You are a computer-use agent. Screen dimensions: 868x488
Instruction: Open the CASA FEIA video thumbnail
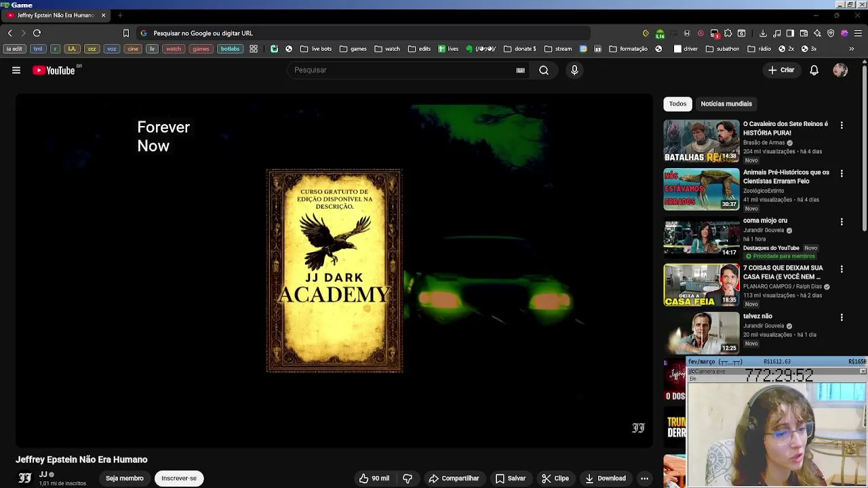[x=701, y=285]
